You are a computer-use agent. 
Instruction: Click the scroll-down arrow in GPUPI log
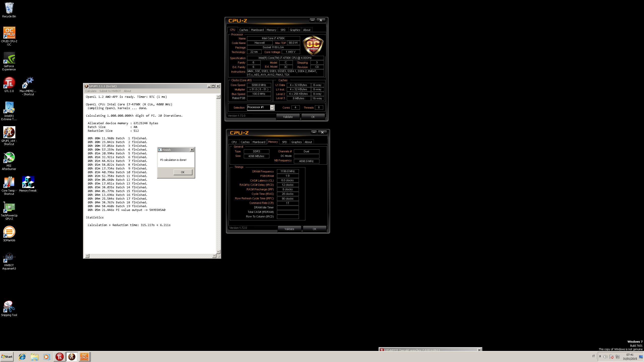click(218, 252)
